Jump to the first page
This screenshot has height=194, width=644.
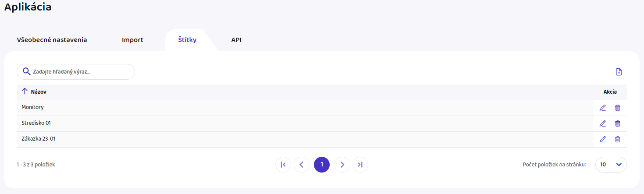tap(283, 165)
